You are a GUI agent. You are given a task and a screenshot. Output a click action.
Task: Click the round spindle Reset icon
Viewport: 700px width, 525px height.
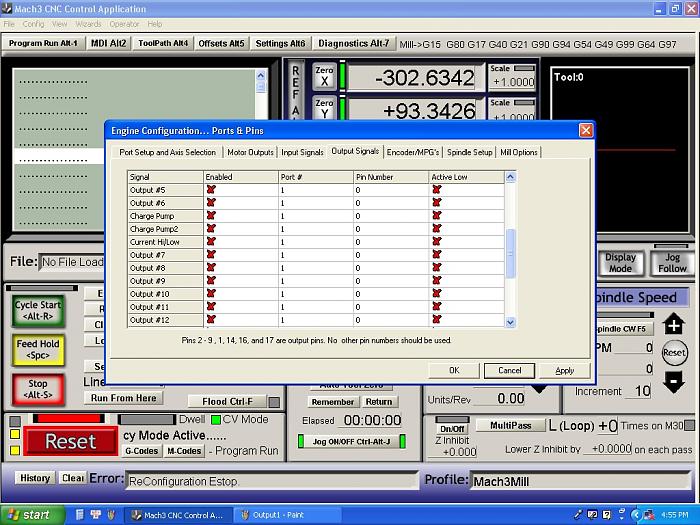tap(674, 353)
